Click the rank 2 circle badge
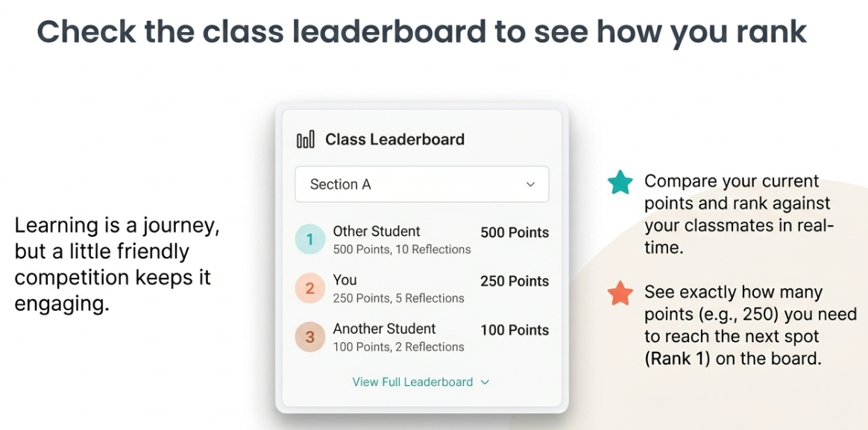 [x=310, y=288]
